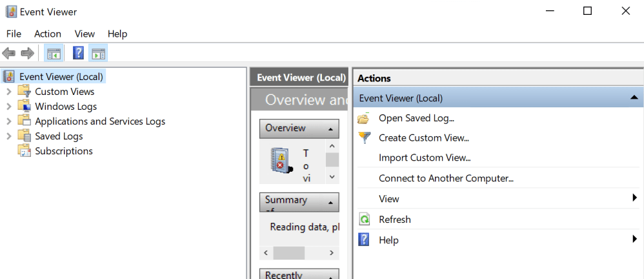Click the Create Custom View funnel icon

point(365,138)
